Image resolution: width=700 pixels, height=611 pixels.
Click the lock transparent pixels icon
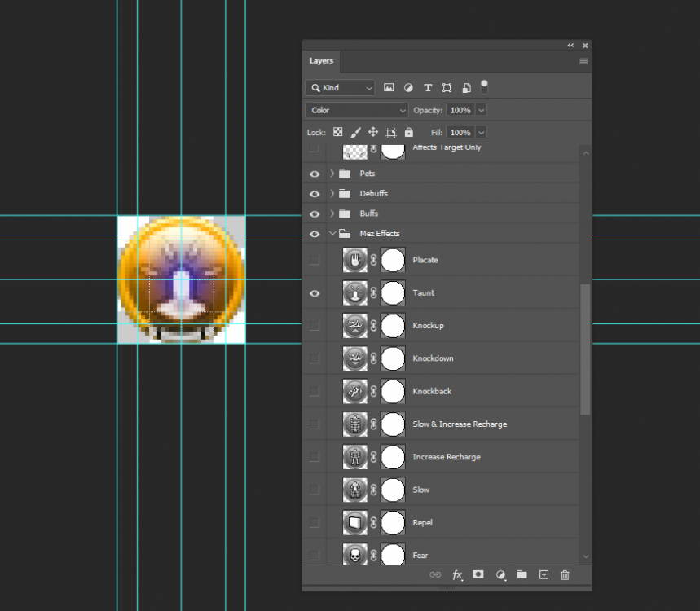338,132
